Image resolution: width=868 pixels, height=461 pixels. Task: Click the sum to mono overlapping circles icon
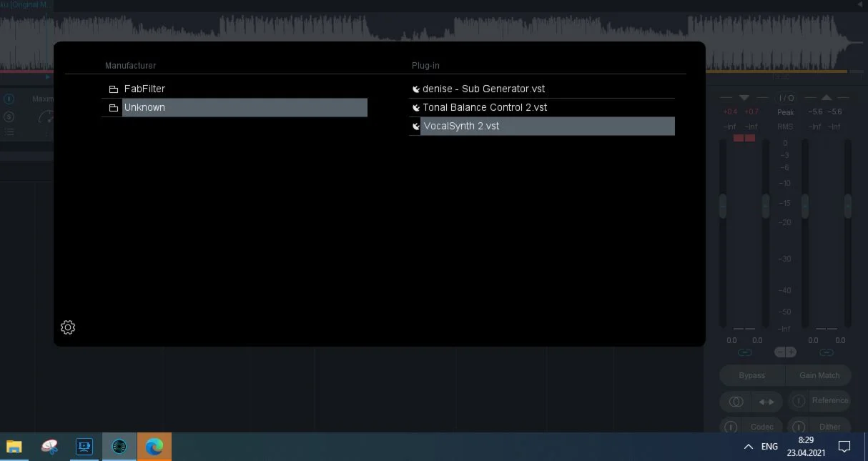coord(736,402)
